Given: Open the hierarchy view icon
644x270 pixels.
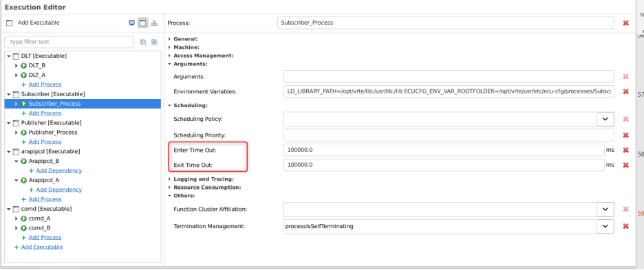Looking at the screenshot, I should click(154, 23).
